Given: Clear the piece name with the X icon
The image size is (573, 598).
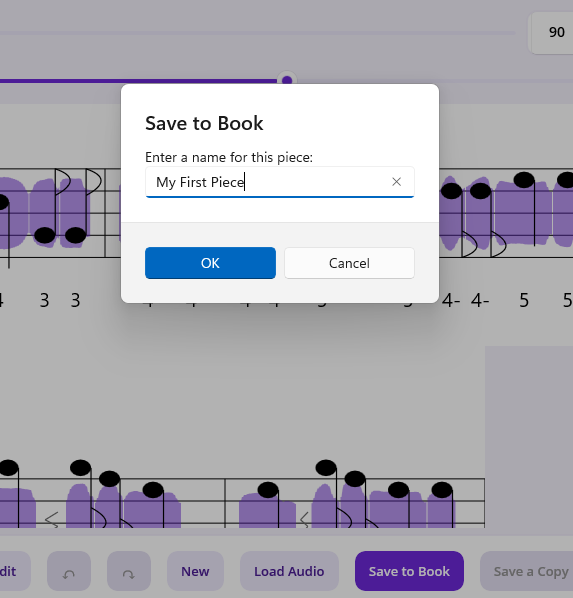Looking at the screenshot, I should tap(396, 182).
